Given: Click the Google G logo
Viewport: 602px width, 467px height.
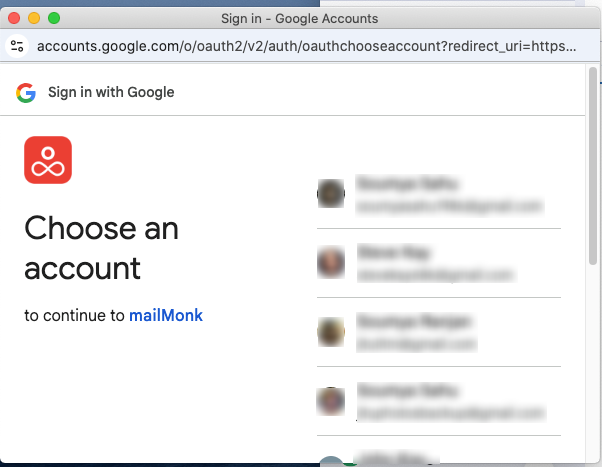Looking at the screenshot, I should click(x=26, y=93).
